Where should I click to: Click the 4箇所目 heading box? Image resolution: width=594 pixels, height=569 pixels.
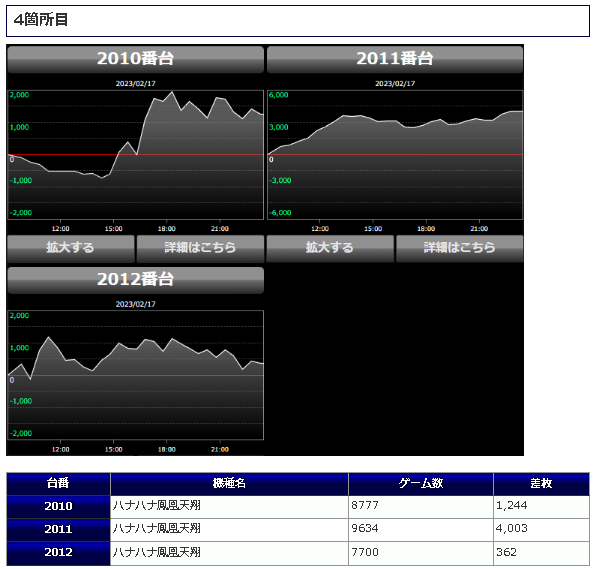coord(298,21)
